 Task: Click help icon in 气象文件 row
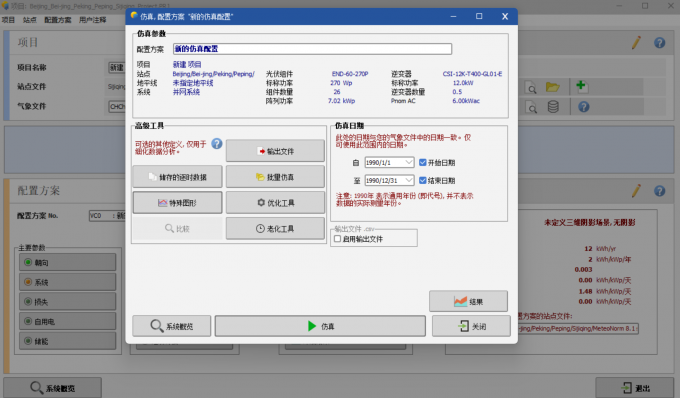[x=584, y=107]
